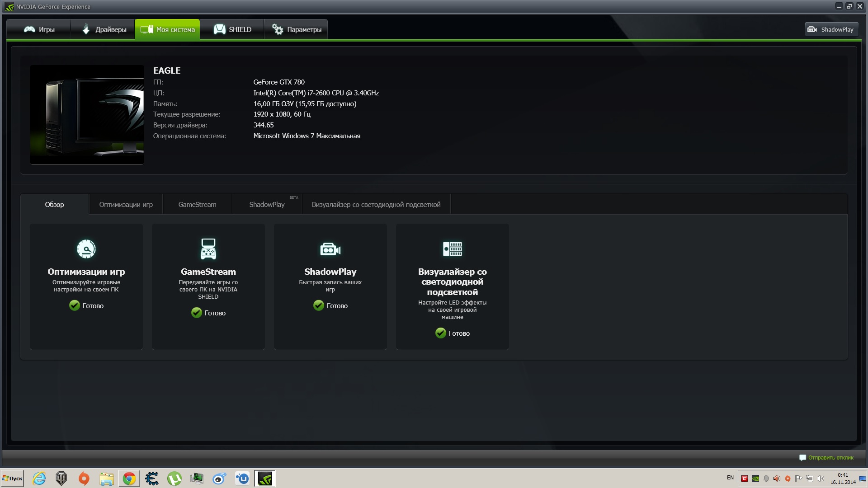Select the GameStream sub-tab
Viewport: 868px width, 488px height.
coord(197,205)
